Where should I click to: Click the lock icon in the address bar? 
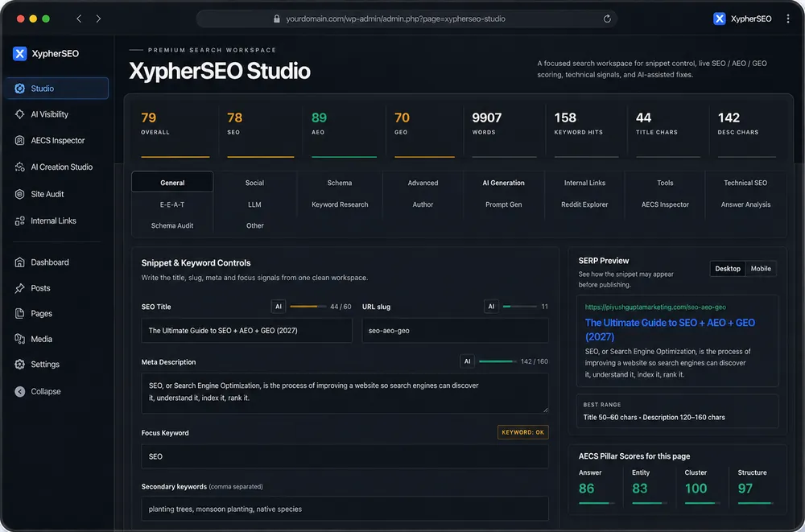coord(277,19)
